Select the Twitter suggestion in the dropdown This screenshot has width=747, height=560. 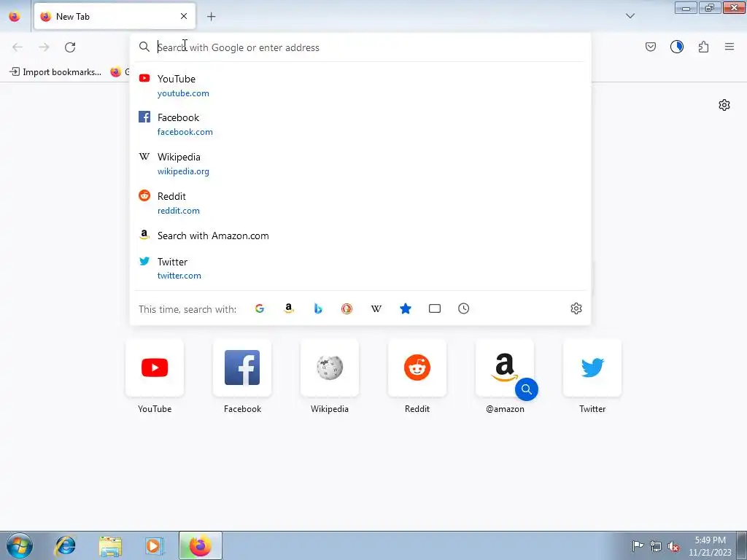[x=360, y=268]
